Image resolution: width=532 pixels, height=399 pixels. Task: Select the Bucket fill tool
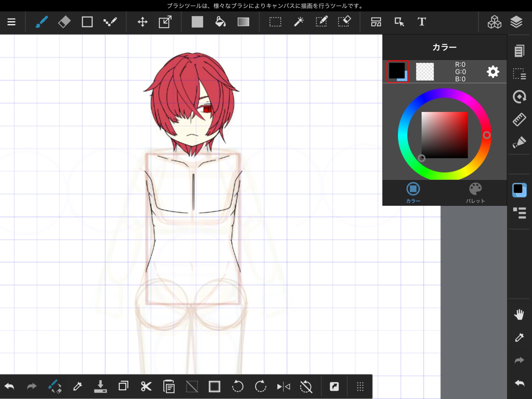click(220, 22)
